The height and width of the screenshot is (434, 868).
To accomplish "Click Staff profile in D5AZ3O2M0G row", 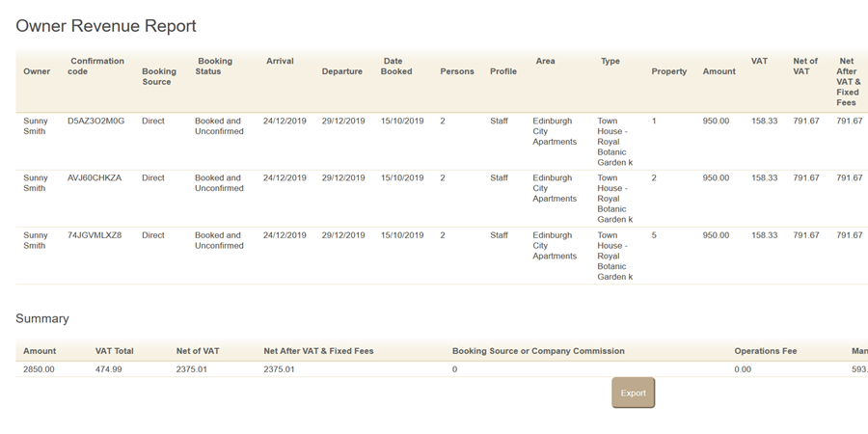I will coord(499,121).
